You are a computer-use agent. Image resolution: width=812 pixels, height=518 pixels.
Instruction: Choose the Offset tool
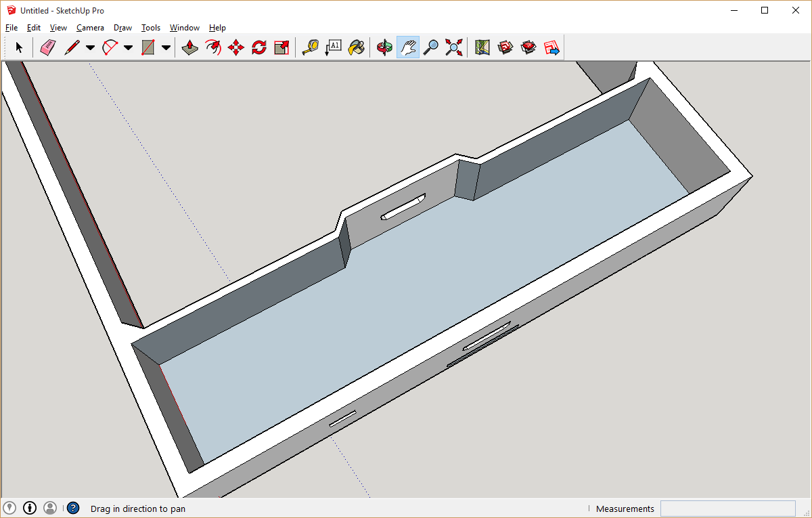(x=213, y=47)
